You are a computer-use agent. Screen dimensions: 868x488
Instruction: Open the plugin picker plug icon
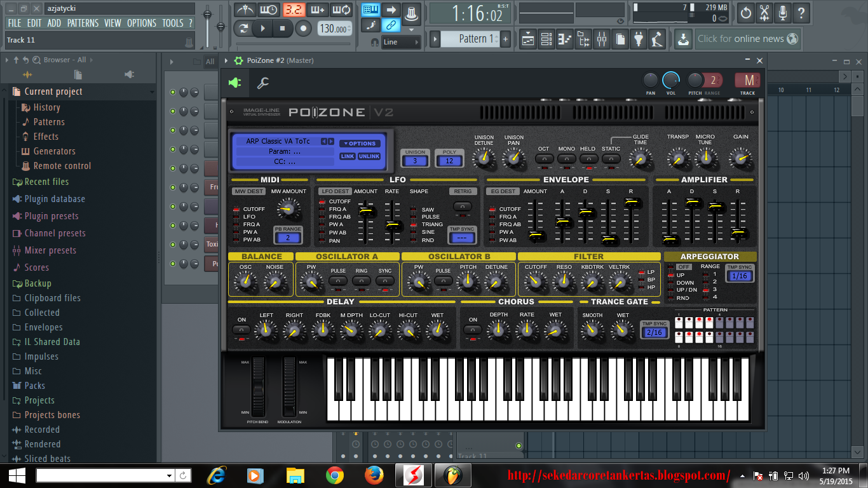(x=639, y=39)
